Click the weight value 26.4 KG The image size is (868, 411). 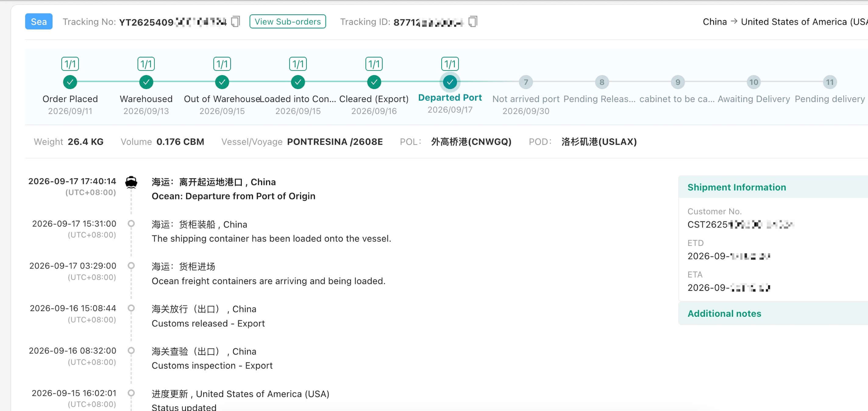pos(86,142)
